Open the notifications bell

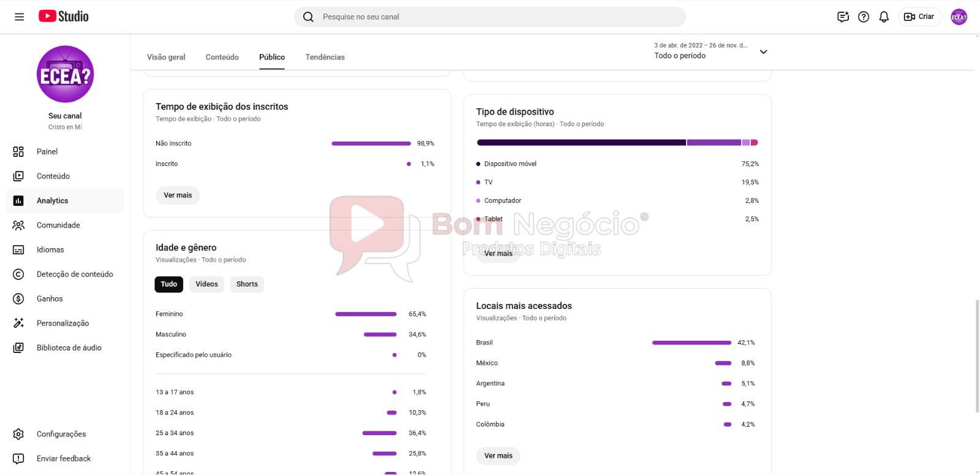pos(884,17)
